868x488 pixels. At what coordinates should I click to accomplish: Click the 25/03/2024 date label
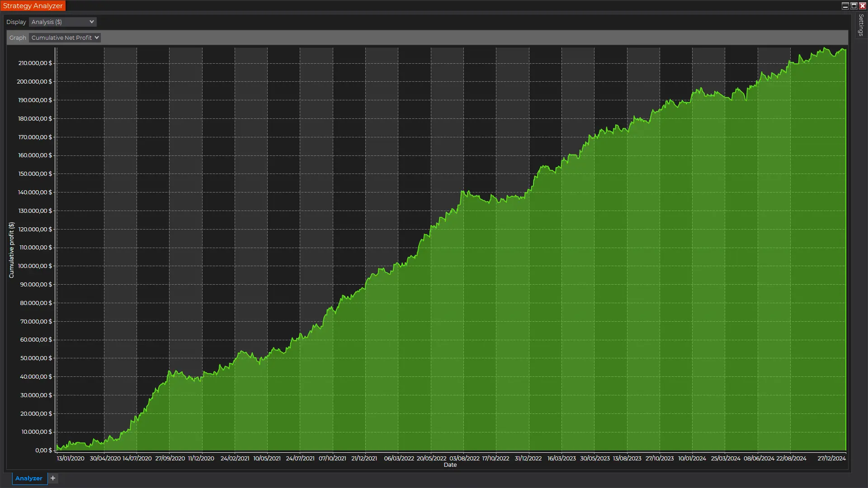pos(726,458)
